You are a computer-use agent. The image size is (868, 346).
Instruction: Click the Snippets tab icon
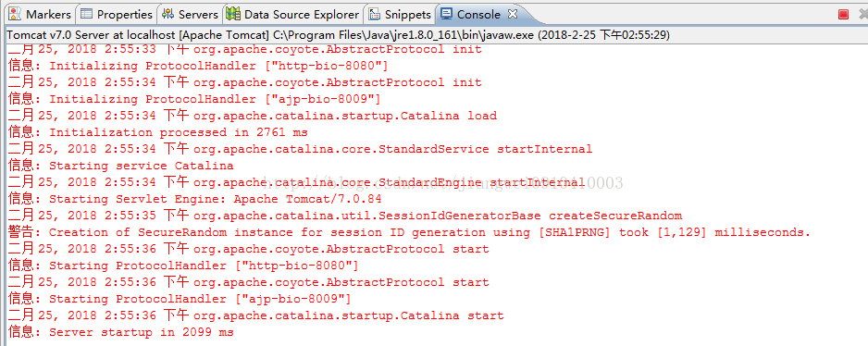pyautogui.click(x=375, y=15)
